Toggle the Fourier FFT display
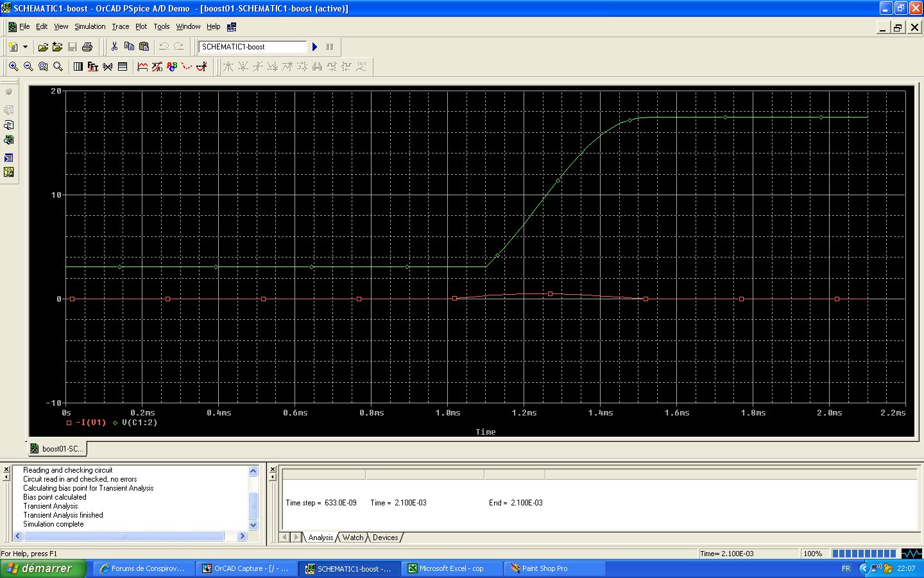This screenshot has width=924, height=578. point(93,66)
